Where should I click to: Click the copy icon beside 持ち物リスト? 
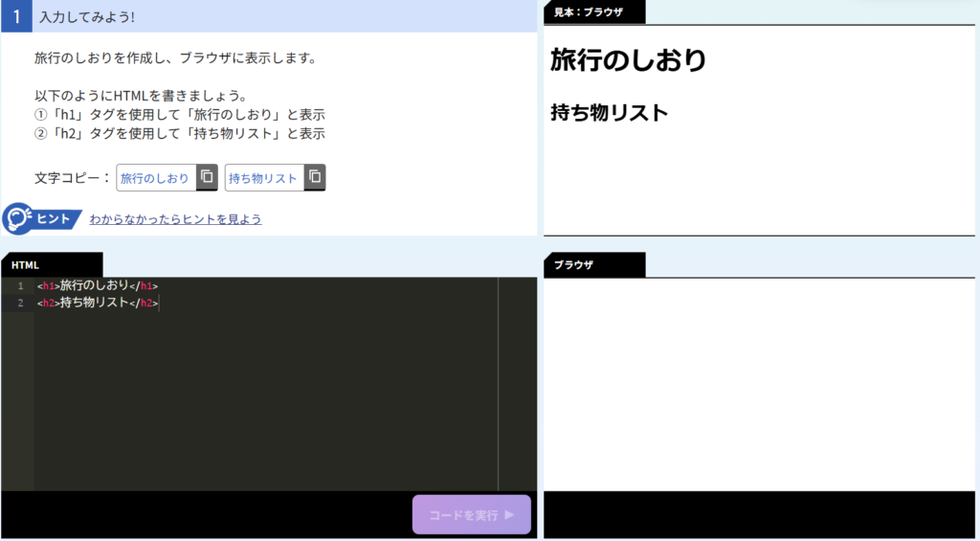pyautogui.click(x=315, y=177)
